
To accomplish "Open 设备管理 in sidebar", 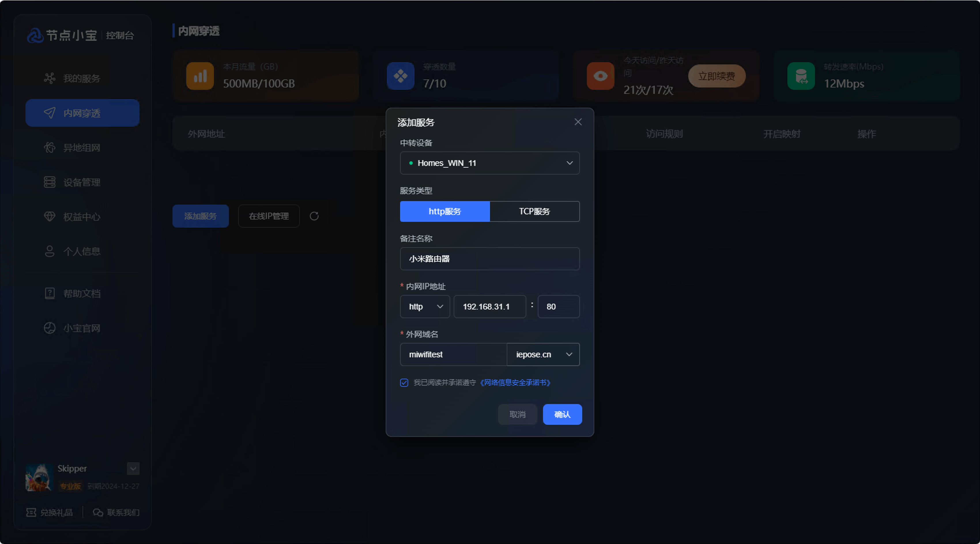I will click(82, 182).
